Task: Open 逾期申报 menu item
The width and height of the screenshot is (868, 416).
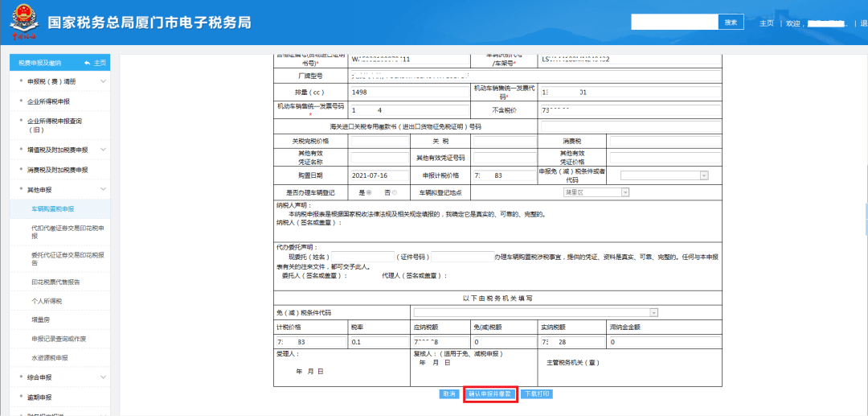Action: coord(39,397)
